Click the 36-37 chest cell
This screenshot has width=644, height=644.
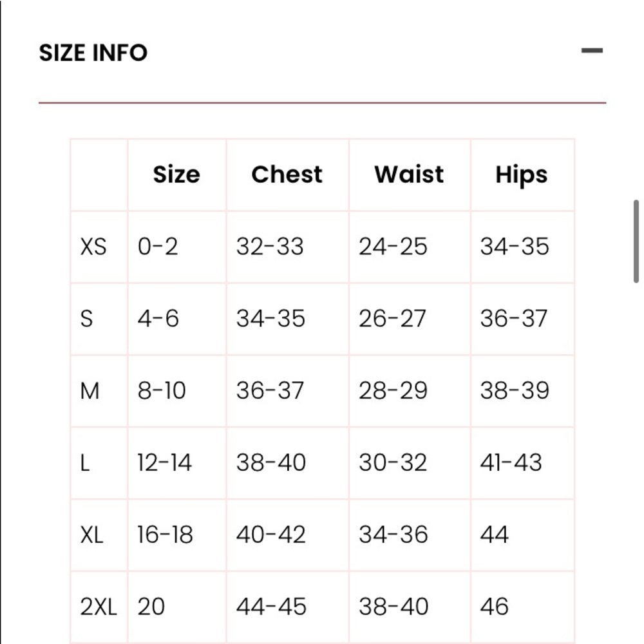[270, 391]
